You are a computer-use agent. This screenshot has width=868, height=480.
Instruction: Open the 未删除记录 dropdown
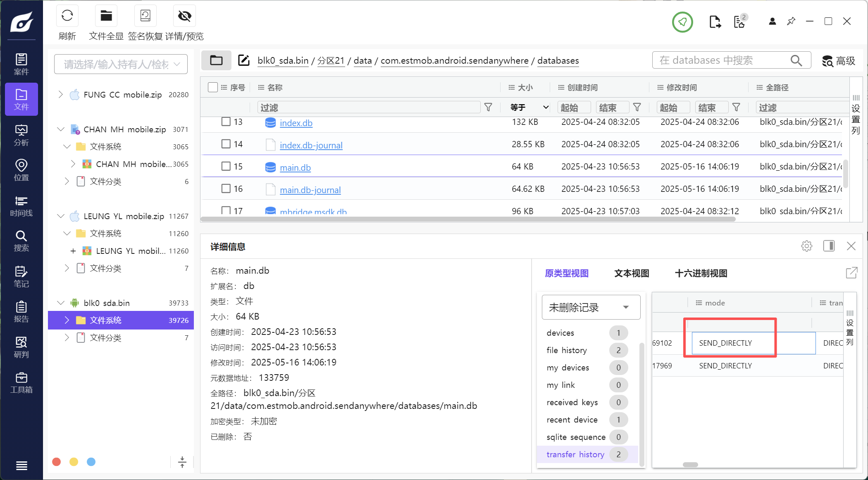591,307
